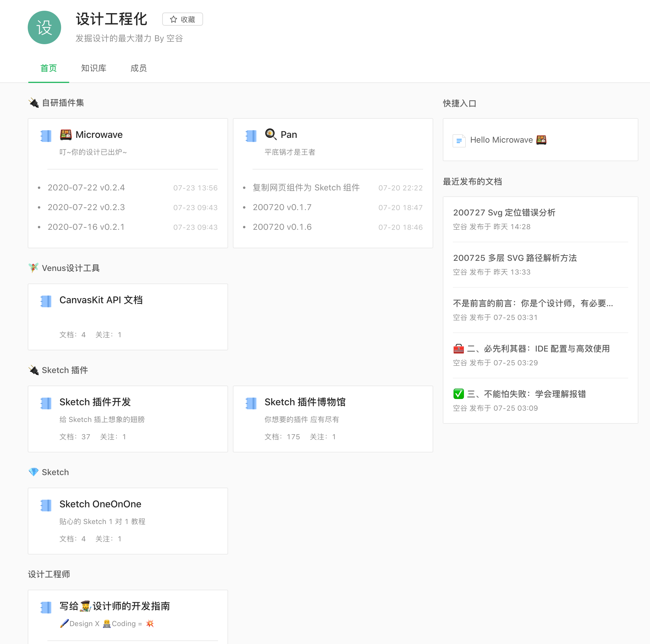Click the 设计师的开发指南 book icon

tap(46, 607)
